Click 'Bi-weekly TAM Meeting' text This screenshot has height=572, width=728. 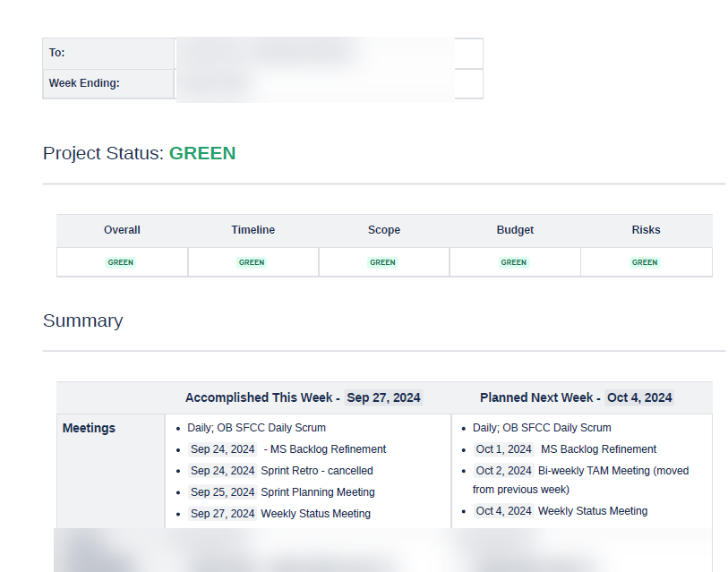pyautogui.click(x=594, y=471)
